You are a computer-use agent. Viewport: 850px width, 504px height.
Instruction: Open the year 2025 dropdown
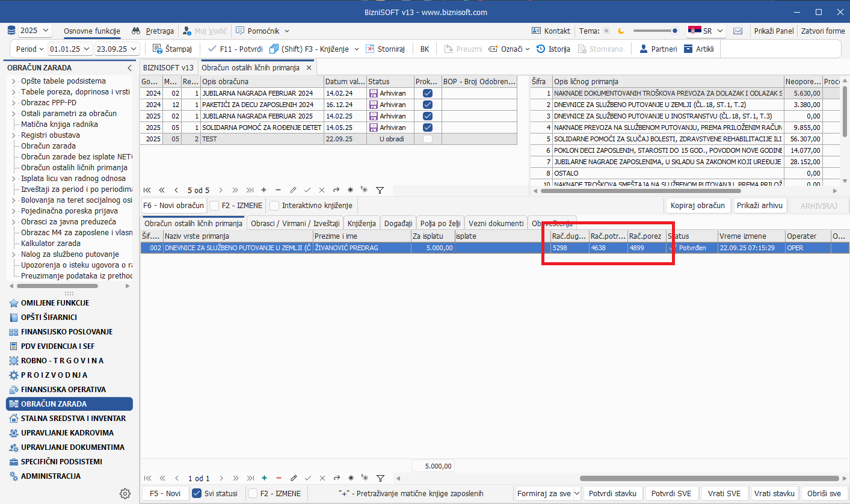coord(35,31)
